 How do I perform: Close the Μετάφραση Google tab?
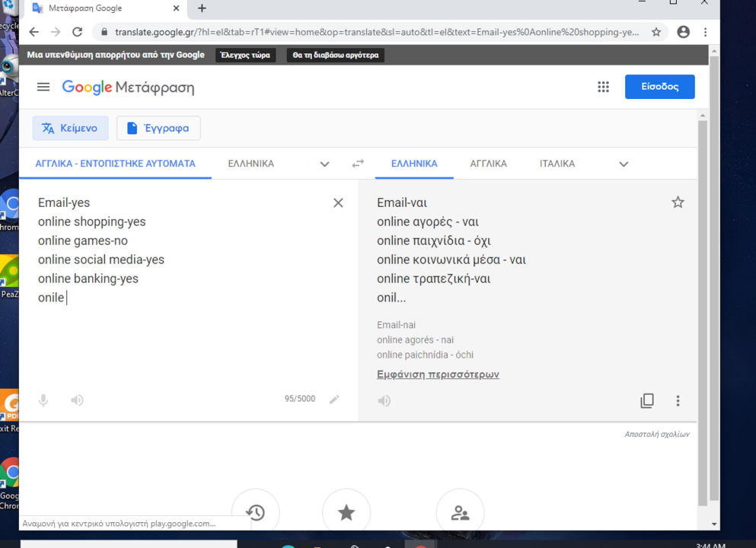tap(176, 8)
